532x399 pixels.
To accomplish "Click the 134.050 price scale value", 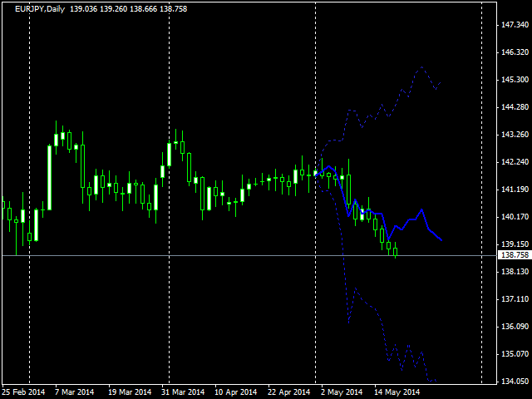I will (515, 382).
